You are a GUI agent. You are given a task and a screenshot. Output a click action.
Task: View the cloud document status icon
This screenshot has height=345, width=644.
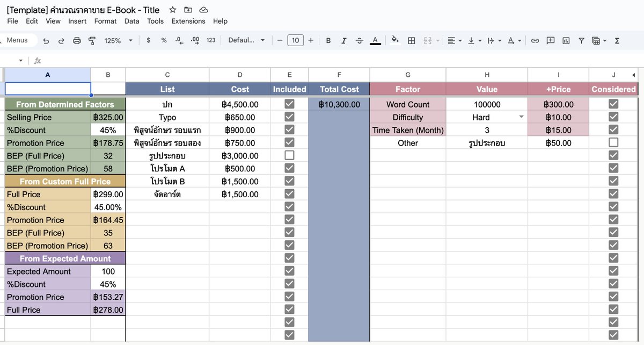pos(203,10)
